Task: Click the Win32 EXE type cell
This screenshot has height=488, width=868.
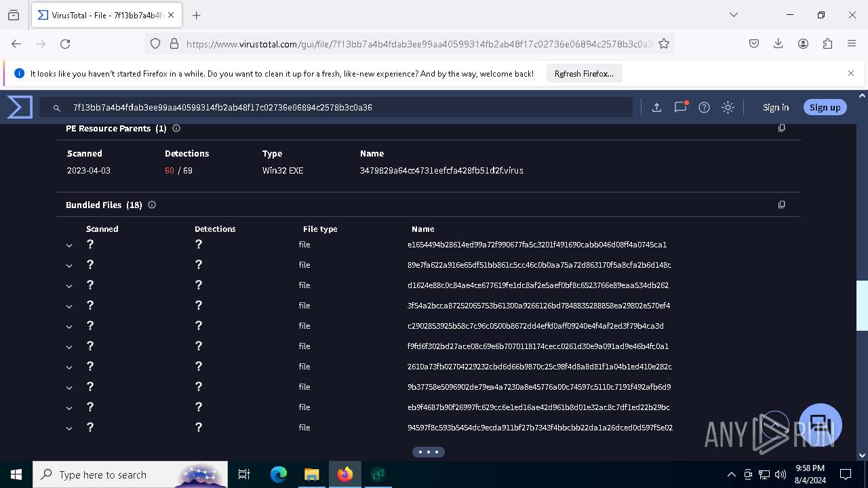Action: tap(283, 171)
